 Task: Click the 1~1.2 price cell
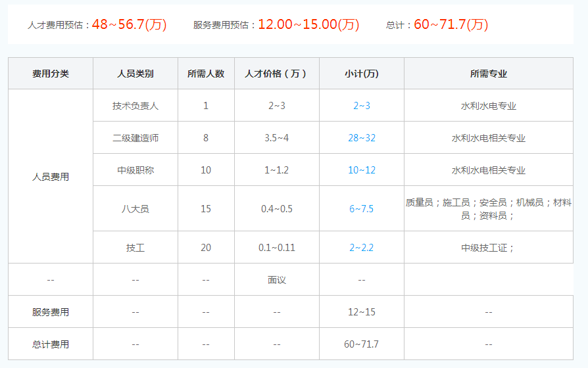tap(277, 170)
